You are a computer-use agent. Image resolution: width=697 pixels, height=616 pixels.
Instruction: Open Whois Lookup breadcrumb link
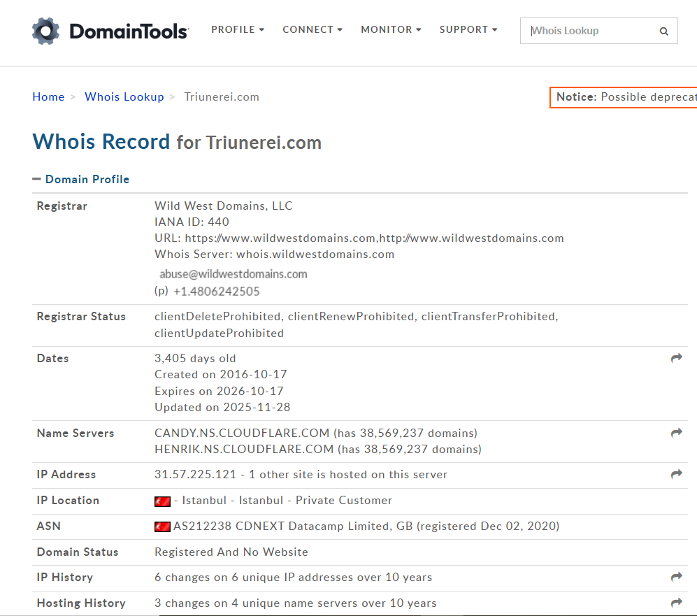[124, 97]
